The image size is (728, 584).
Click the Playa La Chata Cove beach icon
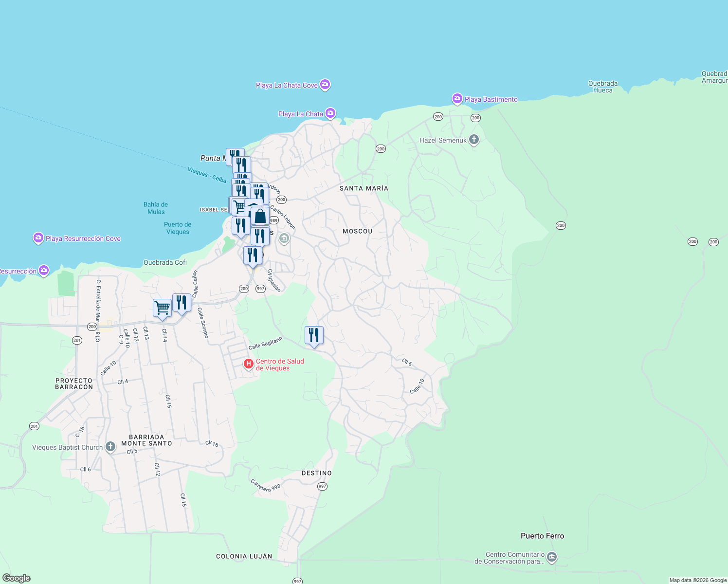click(x=325, y=85)
